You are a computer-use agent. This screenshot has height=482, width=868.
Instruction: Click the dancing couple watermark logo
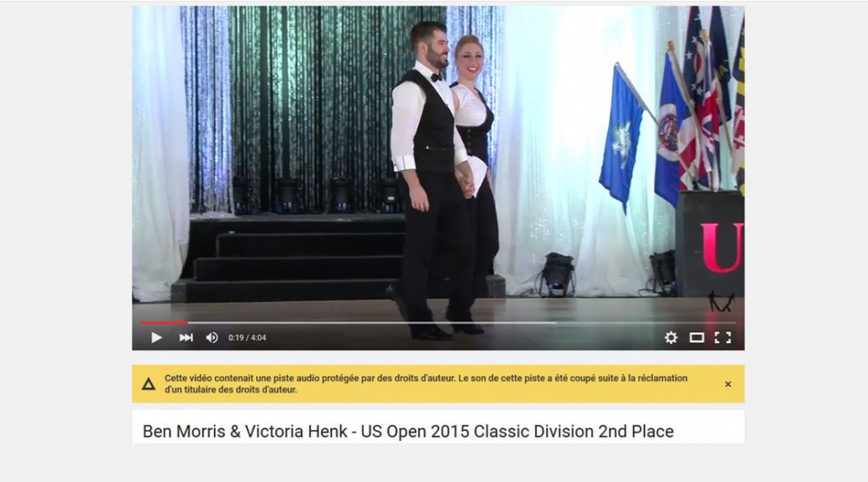pos(722,301)
